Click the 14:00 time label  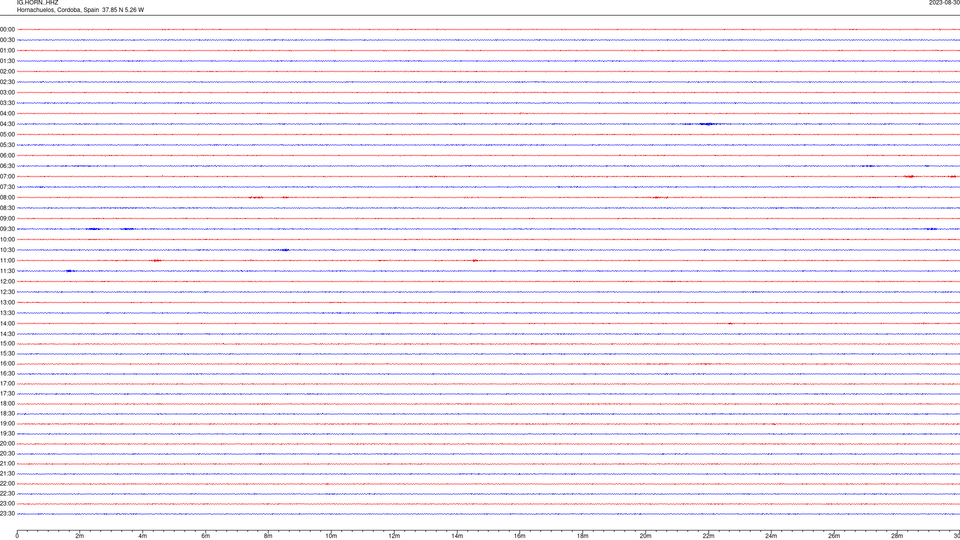7,323
